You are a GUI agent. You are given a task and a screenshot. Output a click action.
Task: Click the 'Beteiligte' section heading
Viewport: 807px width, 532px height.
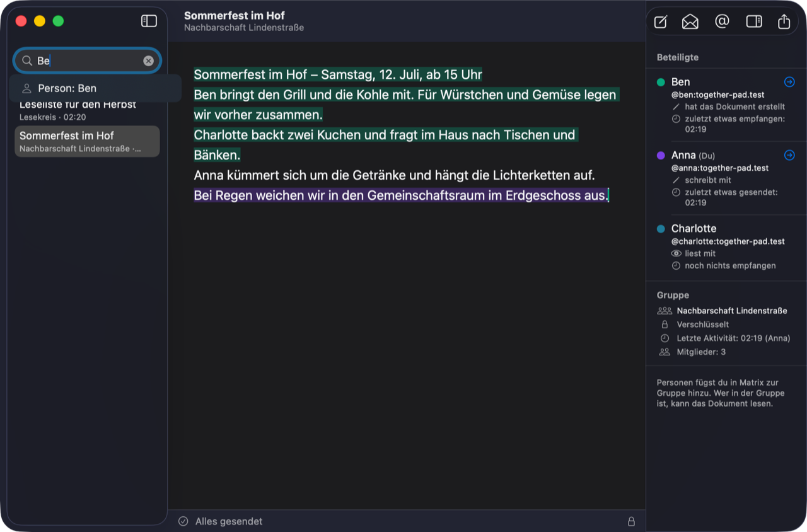coord(677,57)
